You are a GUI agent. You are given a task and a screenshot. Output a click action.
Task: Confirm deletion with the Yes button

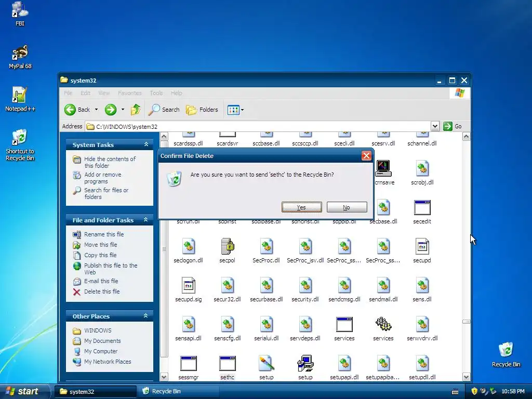pyautogui.click(x=302, y=207)
